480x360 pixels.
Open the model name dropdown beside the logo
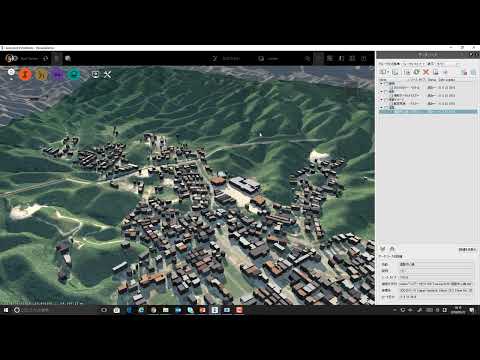coord(30,59)
